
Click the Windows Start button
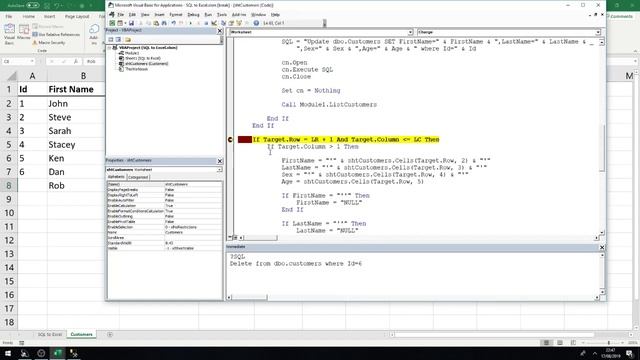pos(8,353)
